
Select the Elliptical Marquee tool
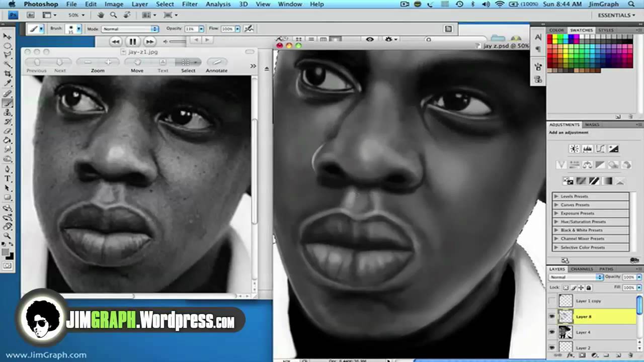8,46
